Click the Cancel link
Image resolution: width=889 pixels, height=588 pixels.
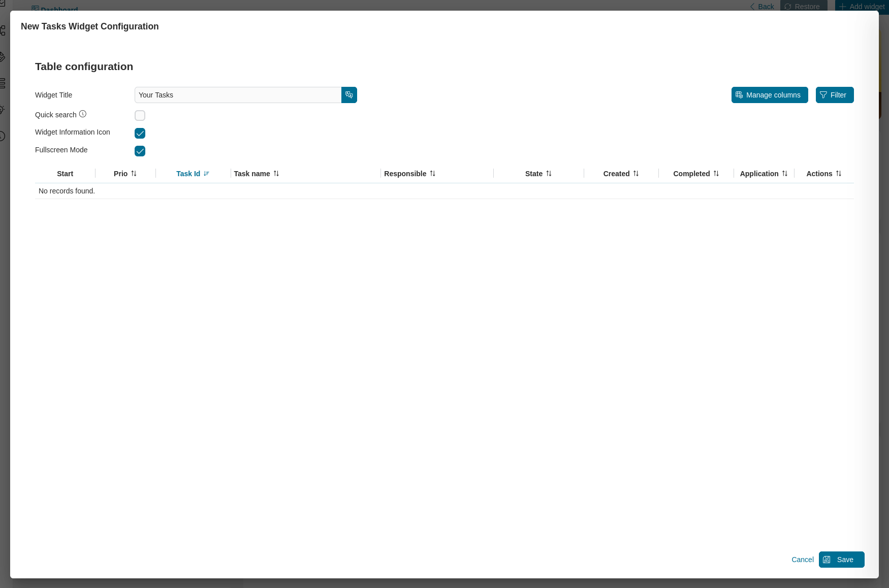(802, 560)
